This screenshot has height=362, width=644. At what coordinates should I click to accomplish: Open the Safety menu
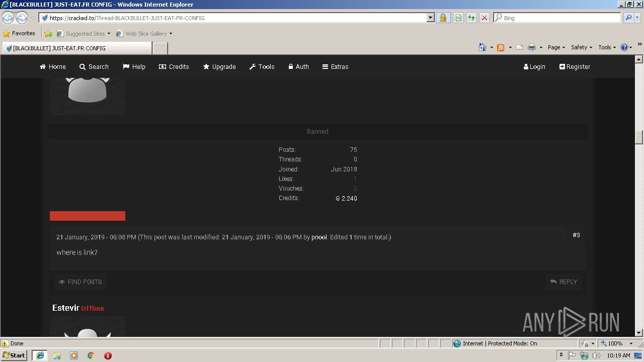(x=582, y=47)
